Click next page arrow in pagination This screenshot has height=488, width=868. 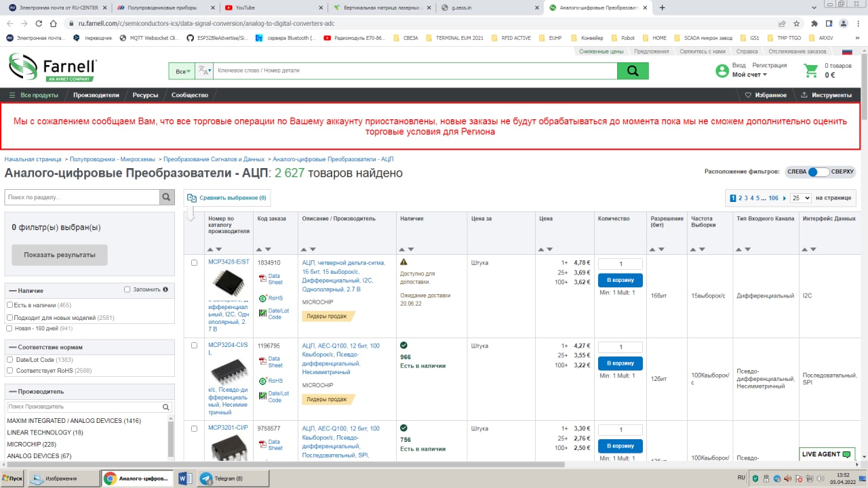click(x=785, y=198)
